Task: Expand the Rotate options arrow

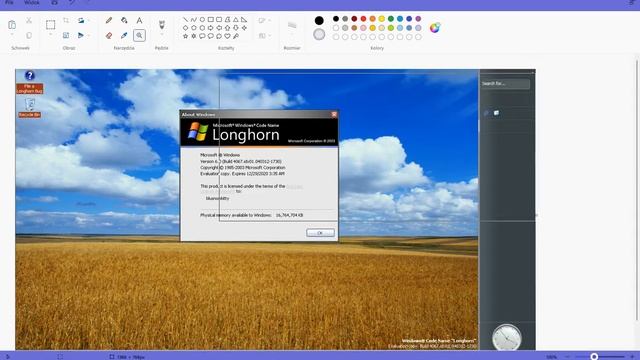Action: click(x=89, y=20)
